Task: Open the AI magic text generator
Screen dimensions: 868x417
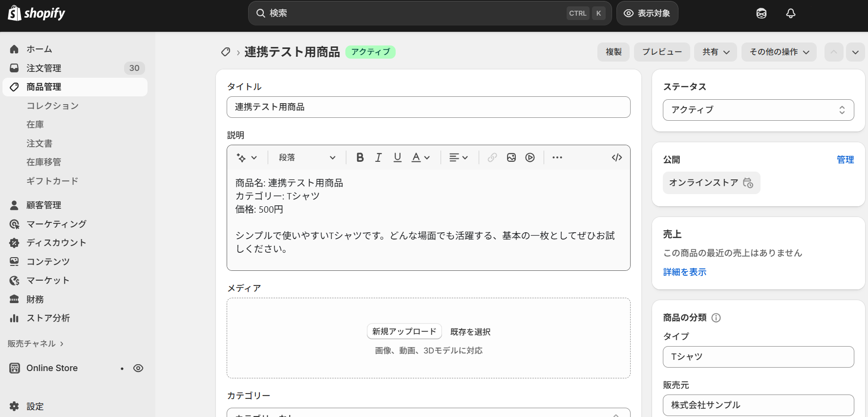Action: pos(247,157)
